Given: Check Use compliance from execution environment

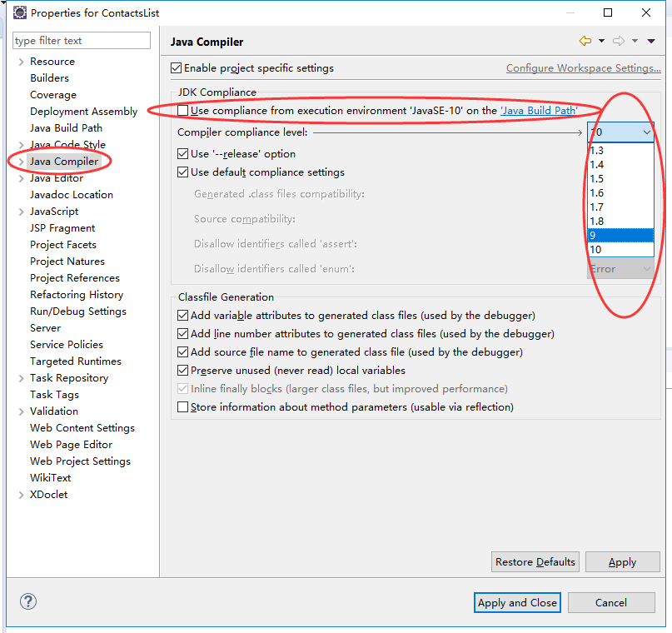Looking at the screenshot, I should (x=183, y=111).
